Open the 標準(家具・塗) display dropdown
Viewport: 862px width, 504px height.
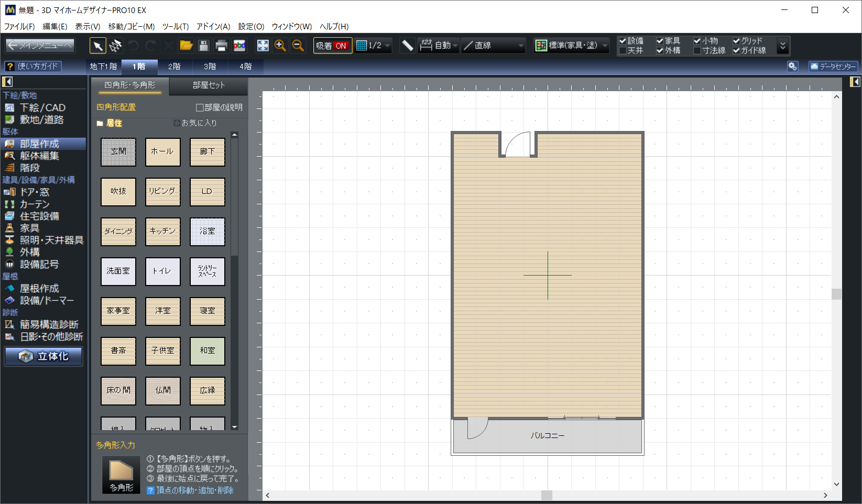572,46
